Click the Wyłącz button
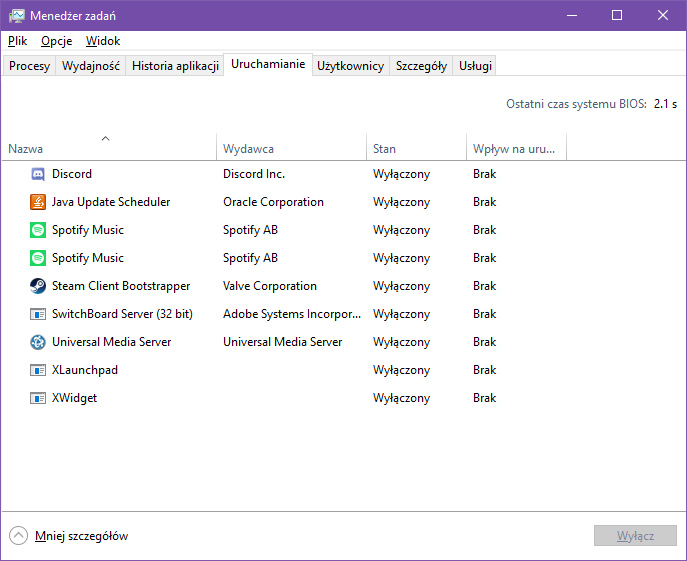This screenshot has width=687, height=561. (635, 536)
